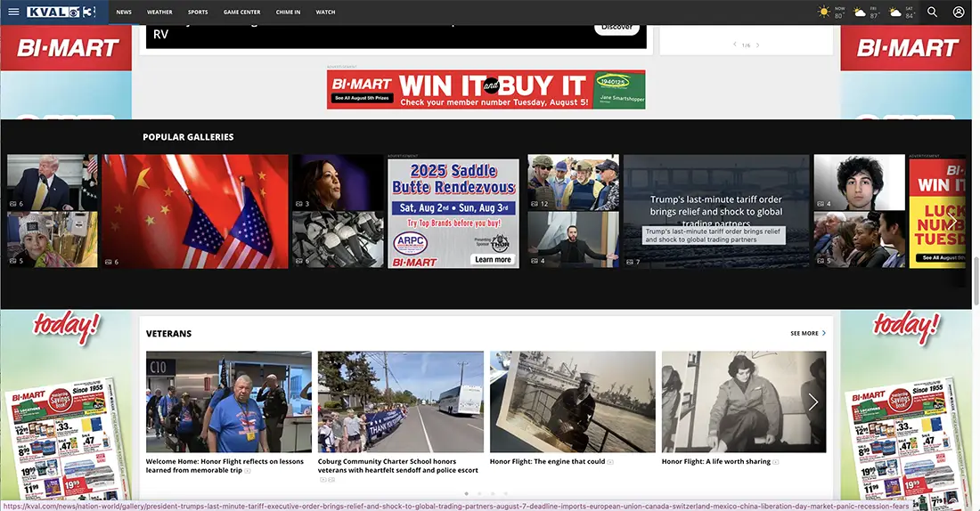Open the NEWS menu

(x=124, y=12)
